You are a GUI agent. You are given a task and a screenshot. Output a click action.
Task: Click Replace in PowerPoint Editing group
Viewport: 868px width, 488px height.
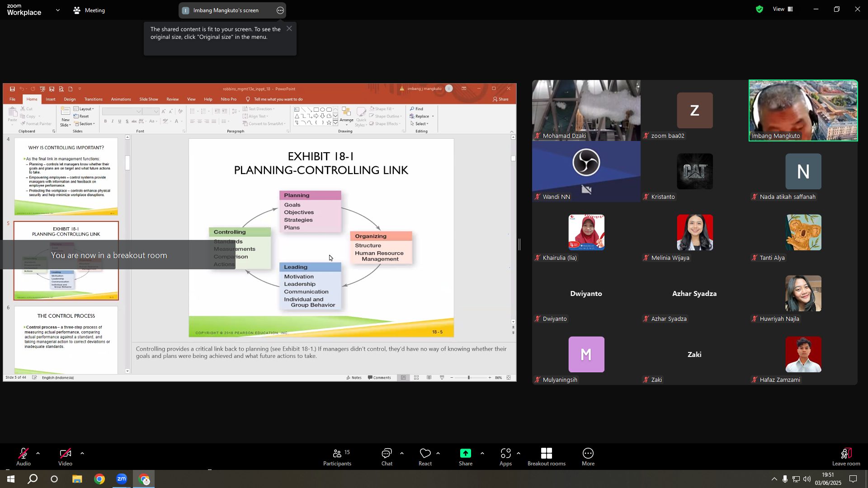[x=422, y=117]
